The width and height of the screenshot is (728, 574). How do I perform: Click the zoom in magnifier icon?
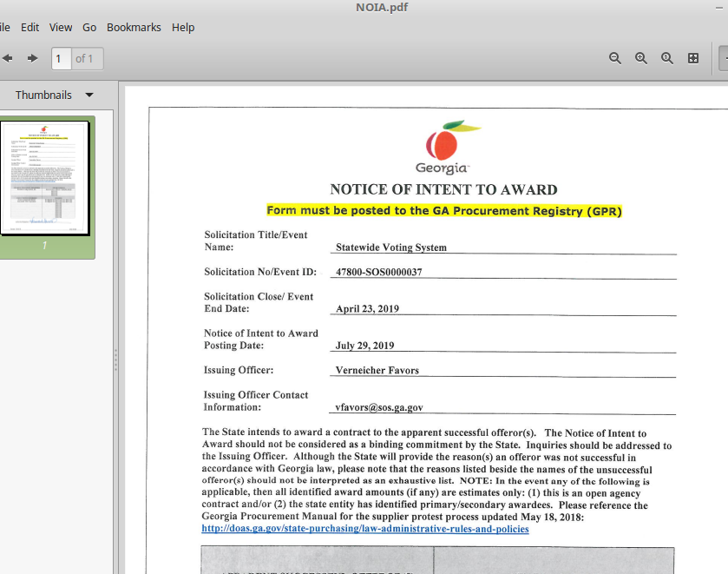[x=641, y=58]
